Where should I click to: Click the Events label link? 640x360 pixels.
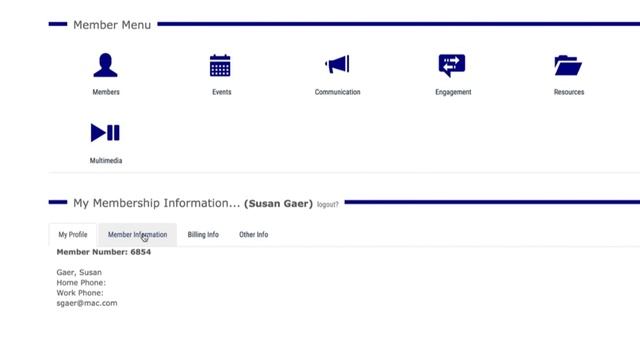222,92
